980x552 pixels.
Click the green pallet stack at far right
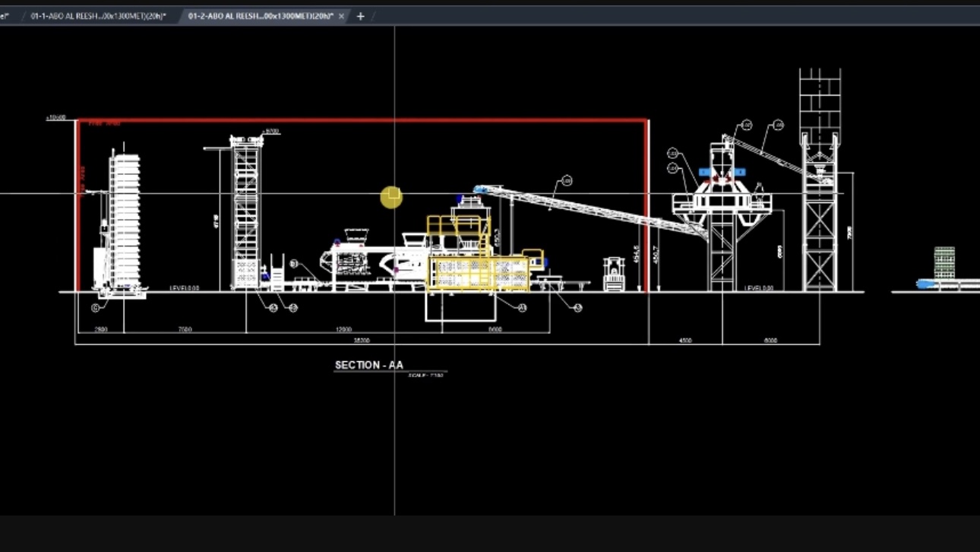pos(944,262)
